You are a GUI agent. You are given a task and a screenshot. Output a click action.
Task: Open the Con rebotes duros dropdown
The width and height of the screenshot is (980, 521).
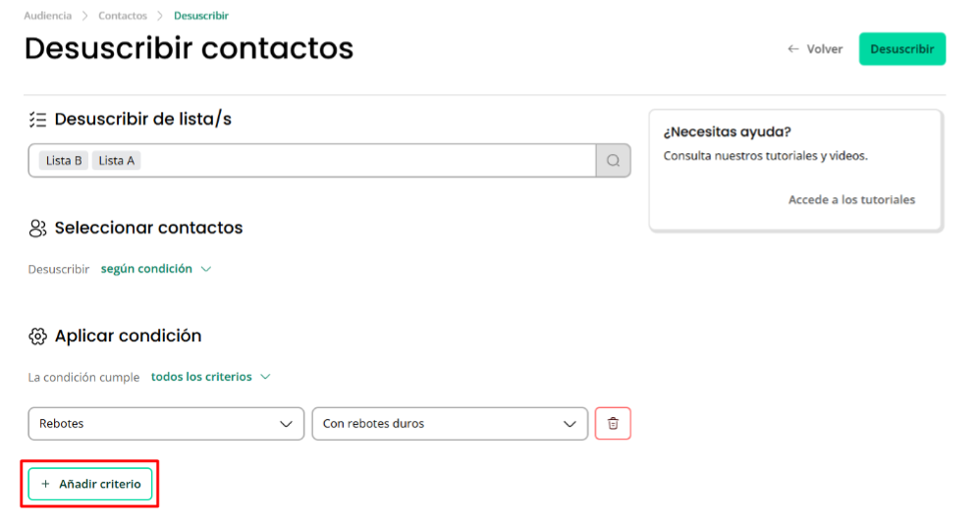pos(450,424)
